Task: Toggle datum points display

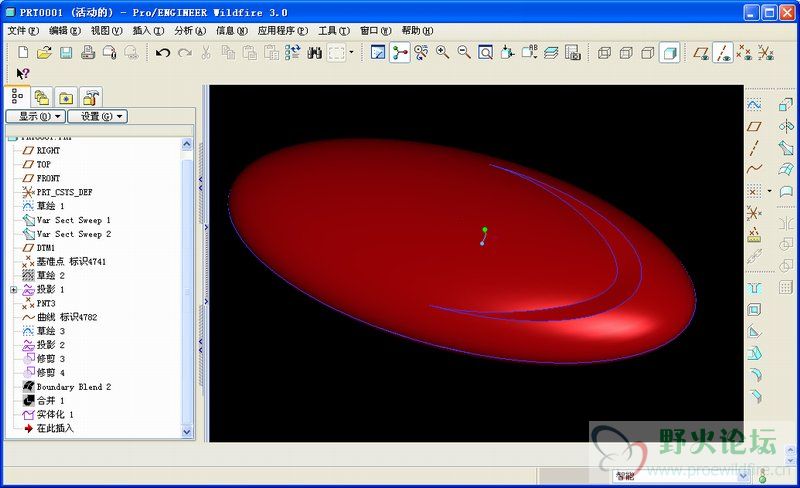Action: (744, 53)
